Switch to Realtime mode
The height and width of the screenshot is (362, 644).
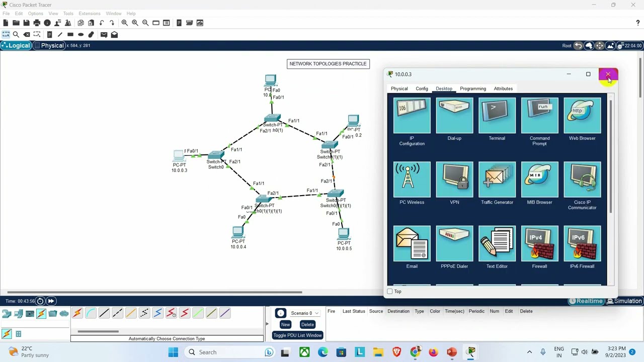[x=586, y=301]
